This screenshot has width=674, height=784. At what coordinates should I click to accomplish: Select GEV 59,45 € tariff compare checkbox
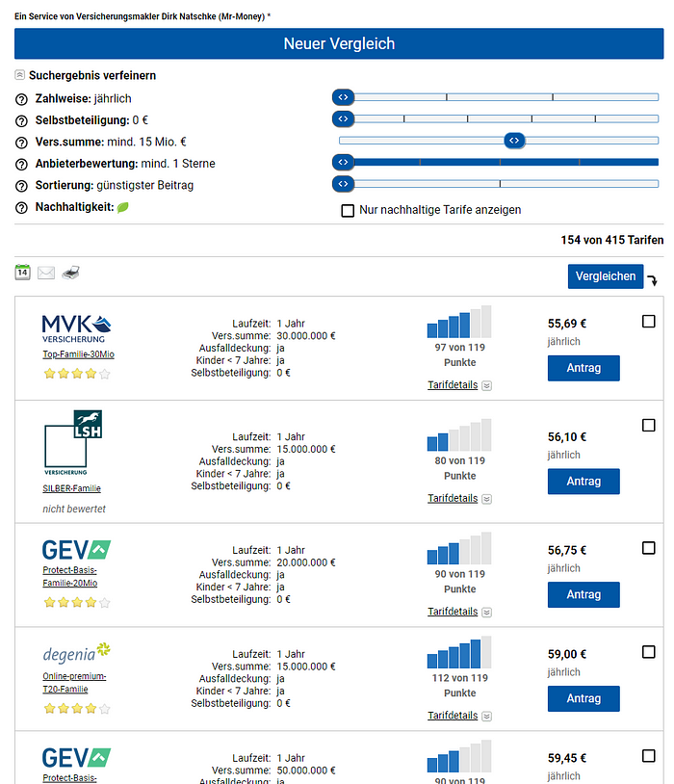click(x=649, y=755)
